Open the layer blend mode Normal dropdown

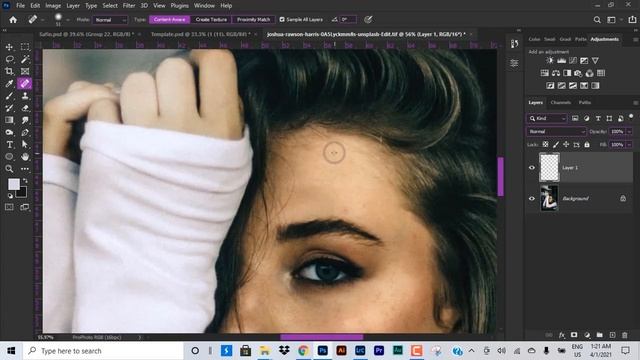(556, 131)
